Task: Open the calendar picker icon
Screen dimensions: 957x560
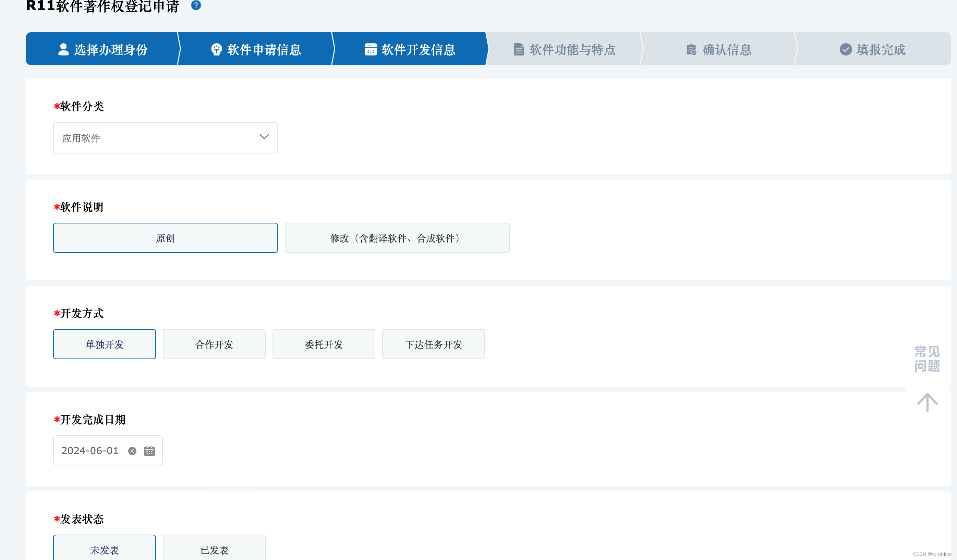Action: click(149, 451)
